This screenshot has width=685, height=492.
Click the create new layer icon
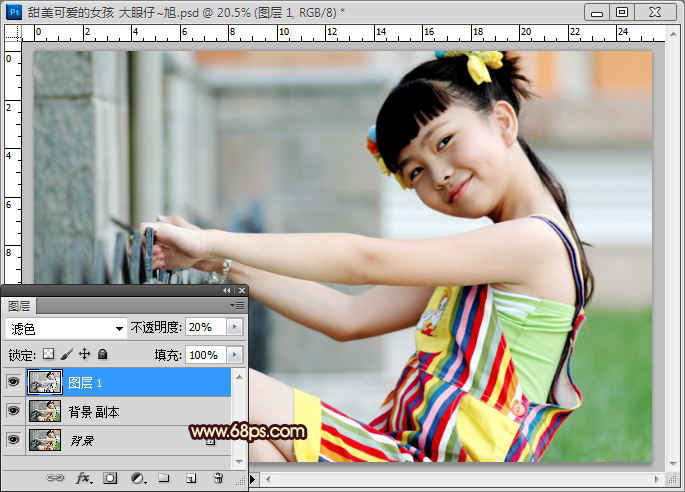pos(190,479)
